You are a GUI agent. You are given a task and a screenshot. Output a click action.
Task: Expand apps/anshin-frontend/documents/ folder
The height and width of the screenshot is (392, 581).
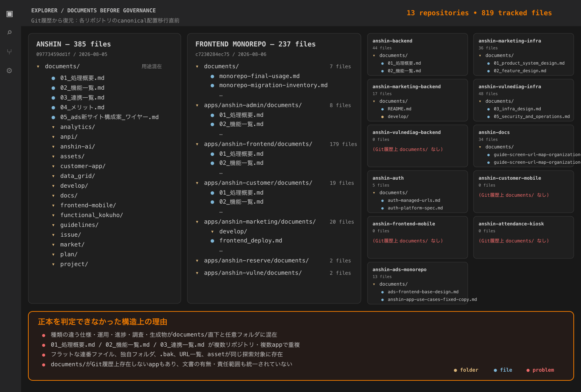coord(197,144)
